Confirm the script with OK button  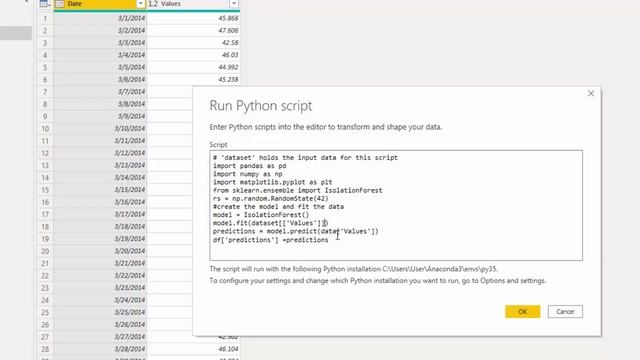click(x=522, y=311)
